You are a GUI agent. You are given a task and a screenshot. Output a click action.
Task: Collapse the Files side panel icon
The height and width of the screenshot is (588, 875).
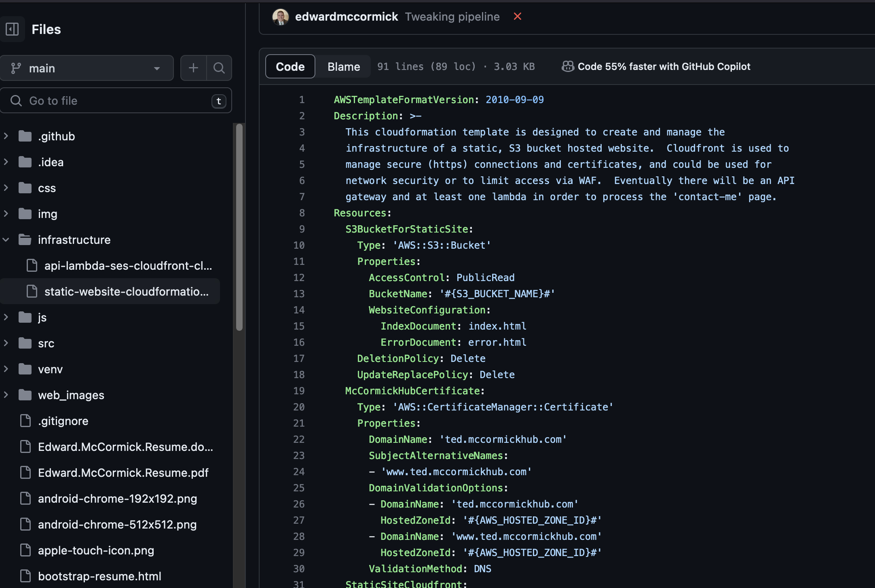[x=12, y=29]
